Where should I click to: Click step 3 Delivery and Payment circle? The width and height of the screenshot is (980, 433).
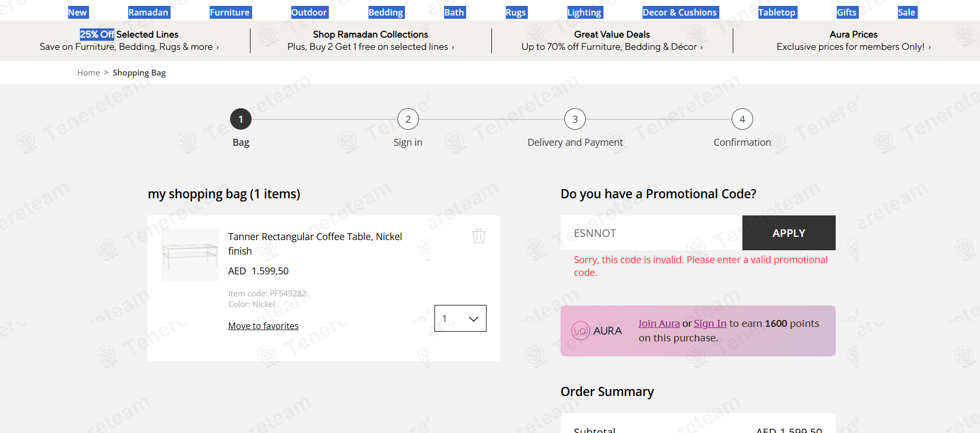pos(575,119)
